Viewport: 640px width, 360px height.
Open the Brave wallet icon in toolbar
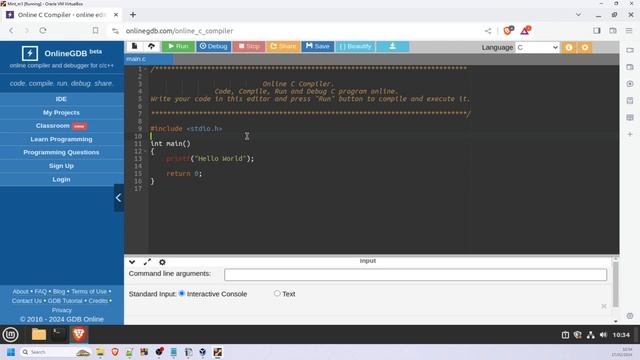pyautogui.click(x=613, y=31)
